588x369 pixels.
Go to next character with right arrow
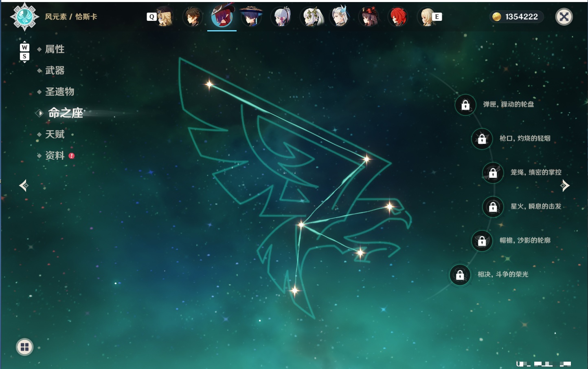coord(565,186)
